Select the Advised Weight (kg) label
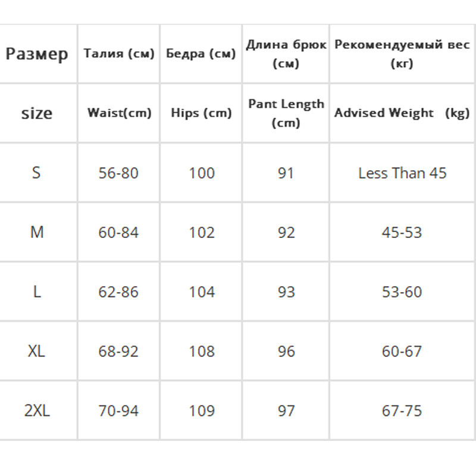Image resolution: width=476 pixels, height=476 pixels. point(402,112)
